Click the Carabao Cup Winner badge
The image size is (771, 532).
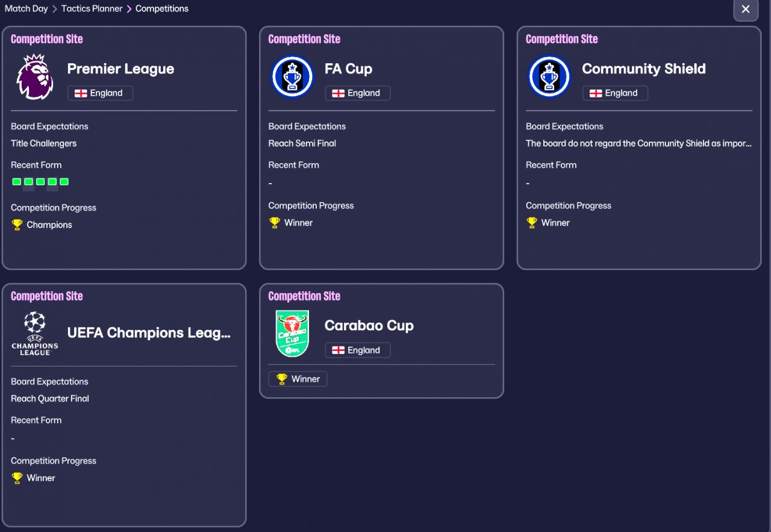(x=298, y=379)
